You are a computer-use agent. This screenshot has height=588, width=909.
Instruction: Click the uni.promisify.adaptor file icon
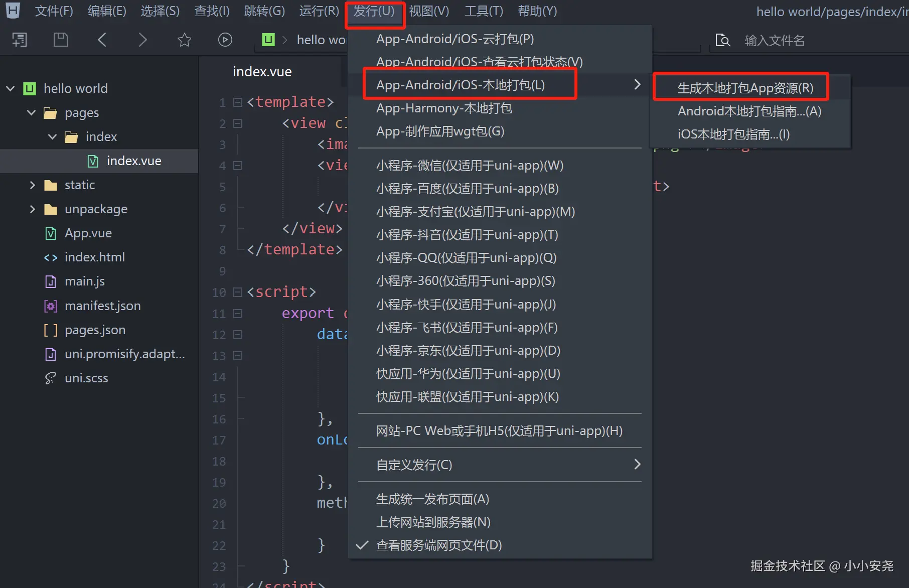click(x=51, y=354)
